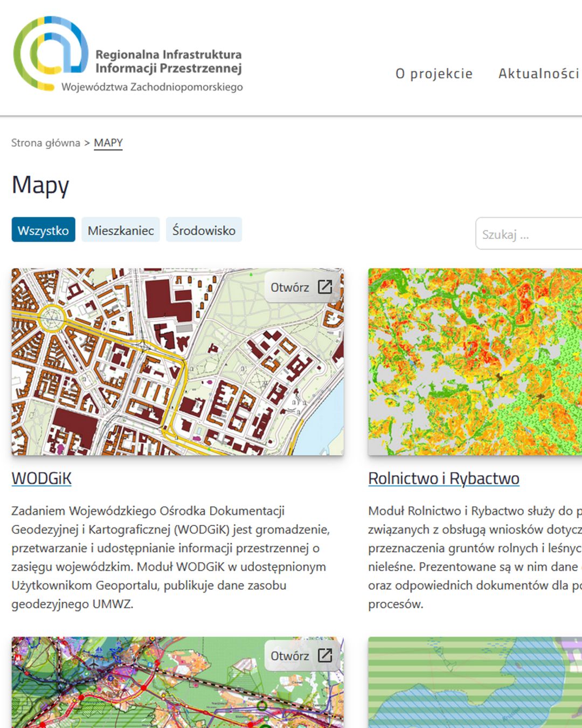Filter maps by Środowisko
The image size is (582, 728).
(204, 230)
